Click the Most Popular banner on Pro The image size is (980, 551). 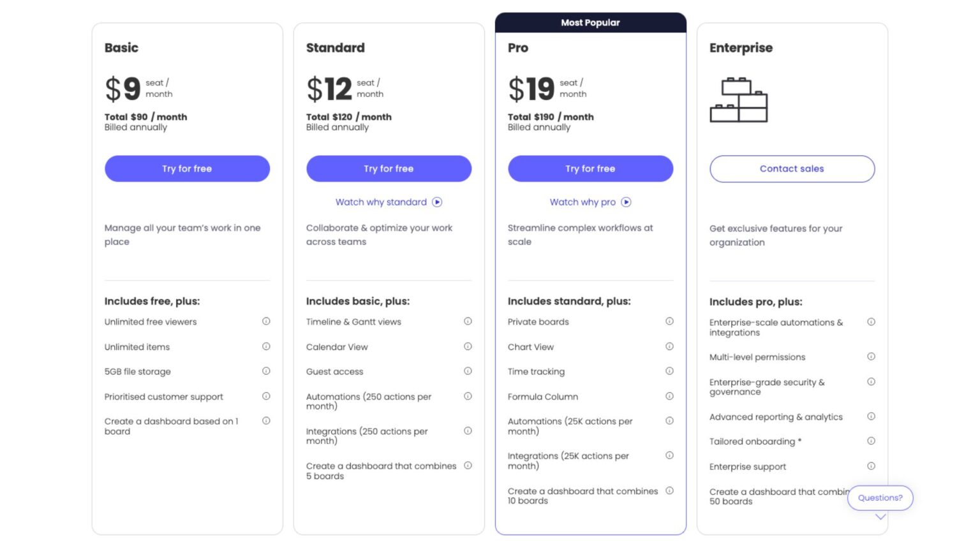coord(590,22)
